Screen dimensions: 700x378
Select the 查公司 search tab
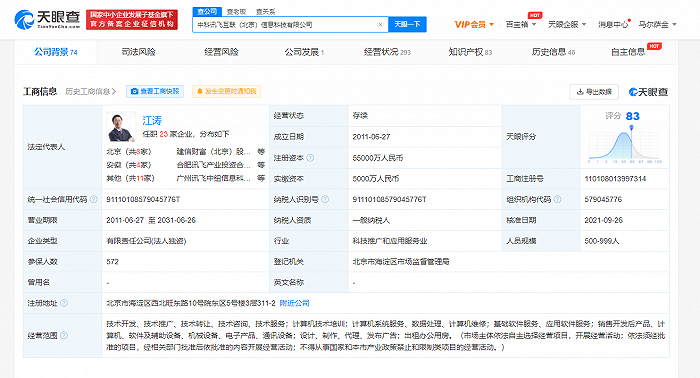coord(207,12)
